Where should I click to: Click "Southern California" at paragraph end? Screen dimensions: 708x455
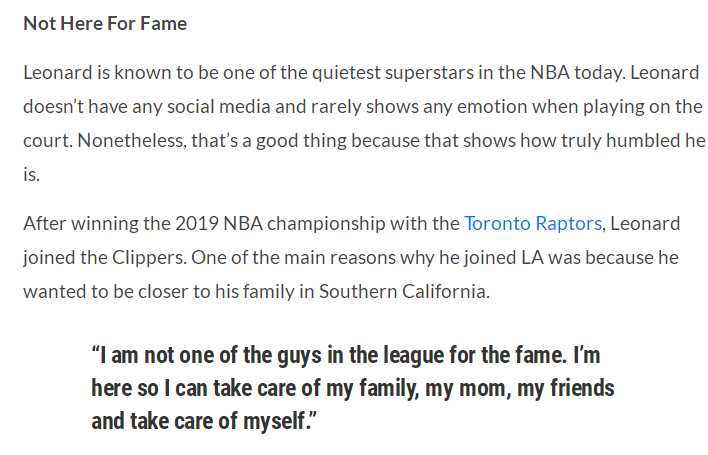pos(404,292)
